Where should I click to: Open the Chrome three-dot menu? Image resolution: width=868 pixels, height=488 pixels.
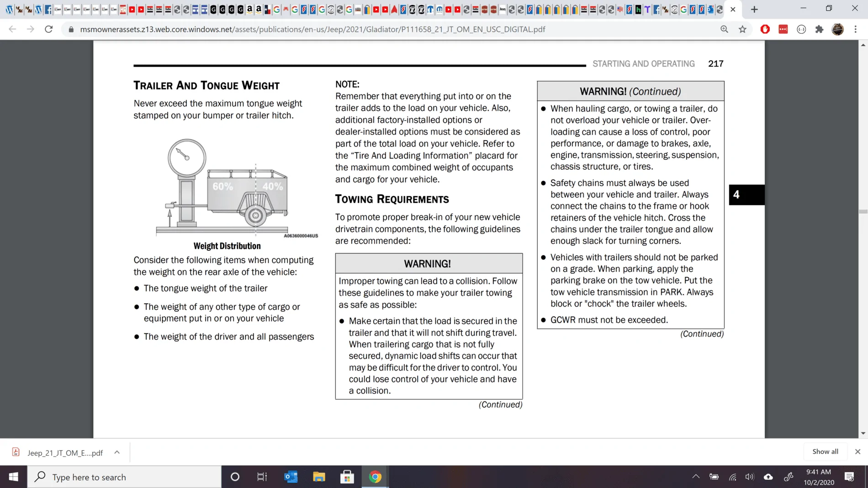point(855,29)
